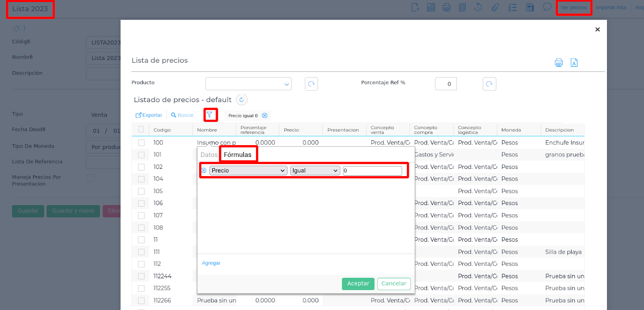Click the print icon in Lista de precios
Image resolution: width=644 pixels, height=310 pixels.
tap(558, 63)
